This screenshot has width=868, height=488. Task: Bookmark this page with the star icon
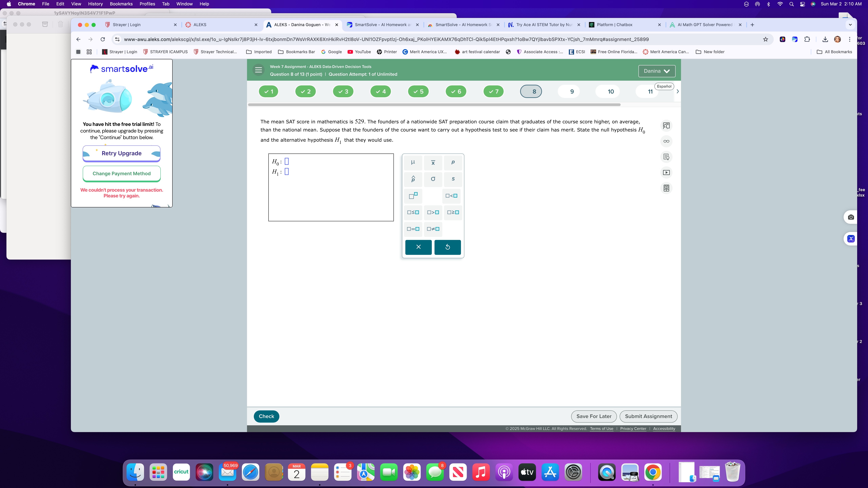(x=766, y=39)
